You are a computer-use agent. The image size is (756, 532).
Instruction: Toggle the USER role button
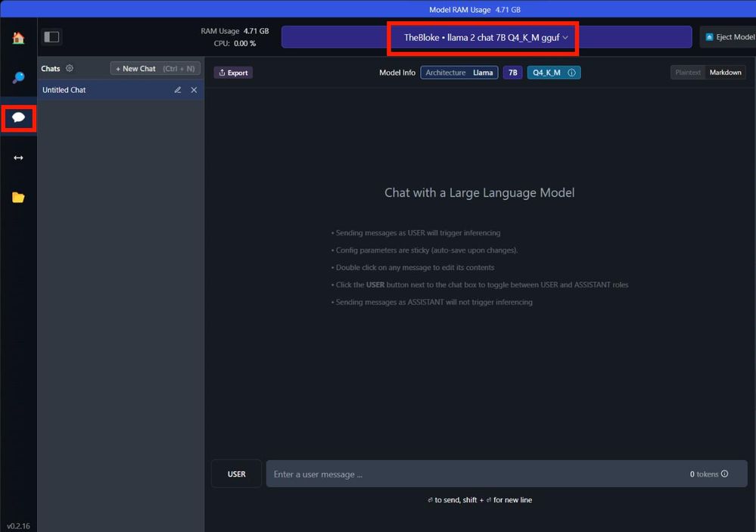(x=236, y=474)
